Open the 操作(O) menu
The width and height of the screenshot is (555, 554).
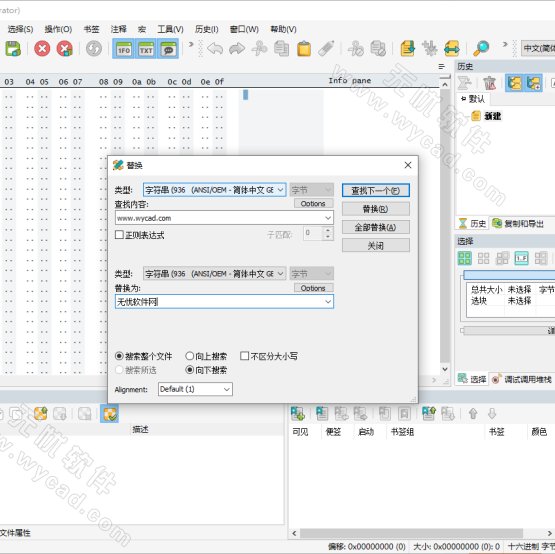coord(58,29)
